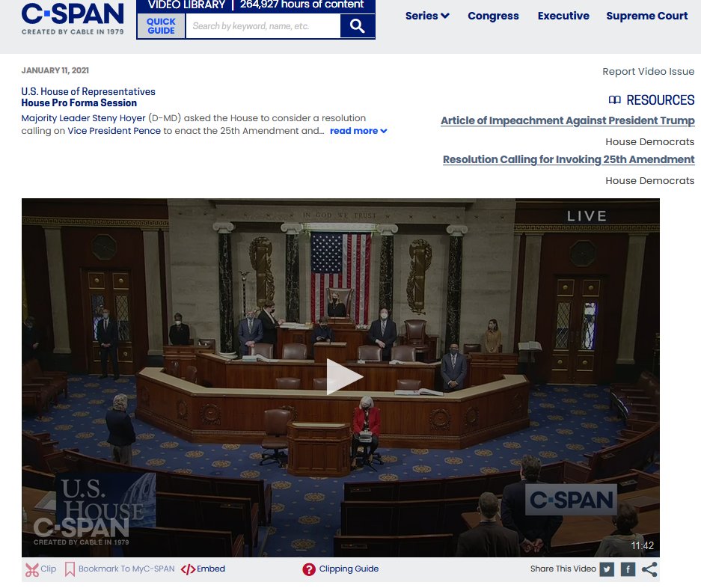This screenshot has width=701, height=588.
Task: Click Bookmark To MyC-SPAN text
Action: (x=126, y=569)
